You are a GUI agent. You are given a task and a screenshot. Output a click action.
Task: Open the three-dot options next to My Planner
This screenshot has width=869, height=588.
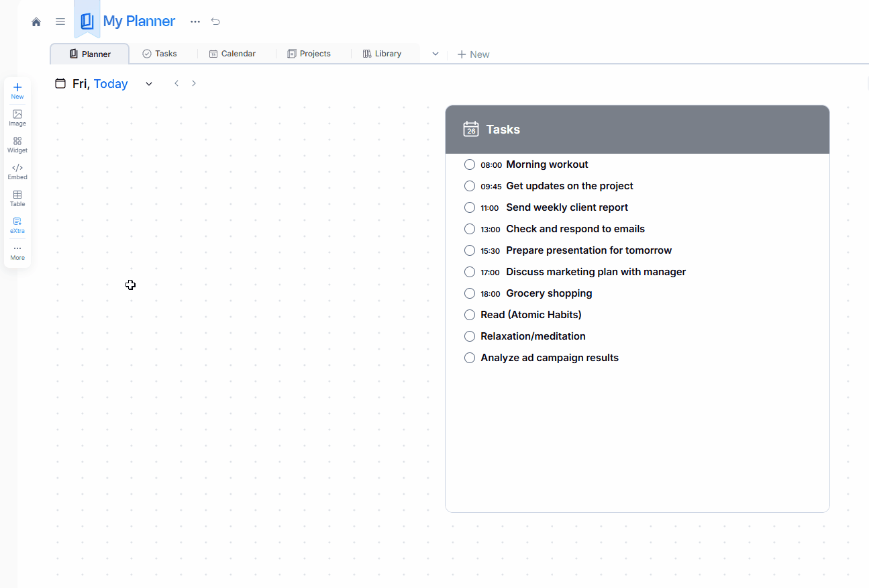(195, 21)
